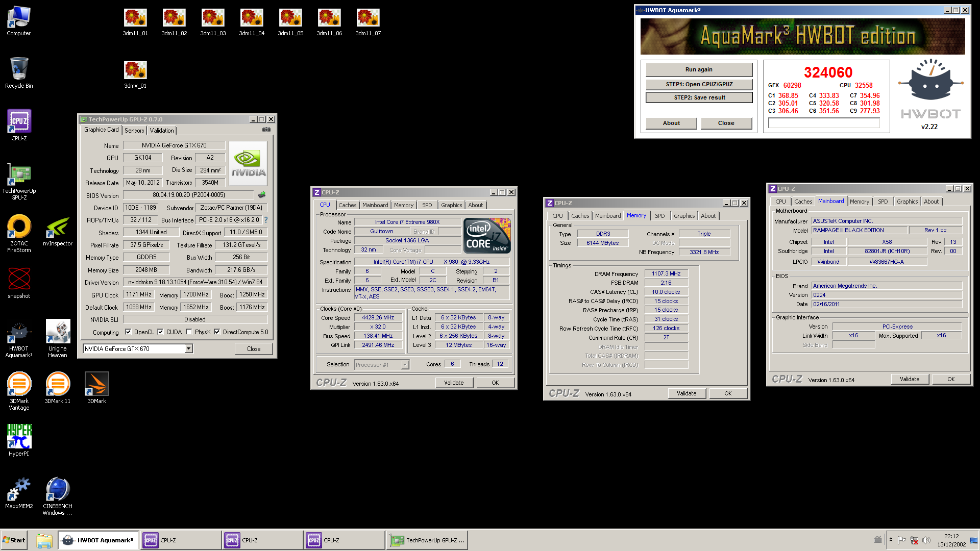
Task: Open Graphics tab in the CPU-Z mainboard window
Action: pos(908,202)
